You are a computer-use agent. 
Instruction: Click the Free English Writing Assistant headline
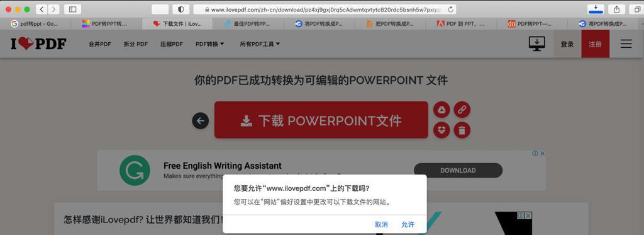[223, 166]
